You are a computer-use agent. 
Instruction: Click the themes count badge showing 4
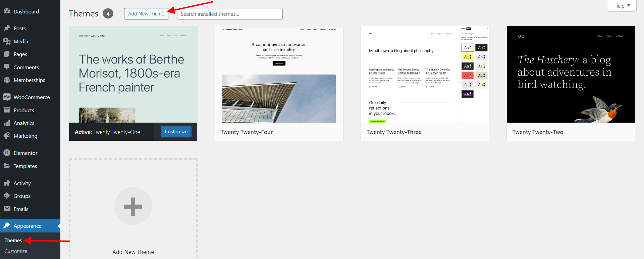point(108,14)
